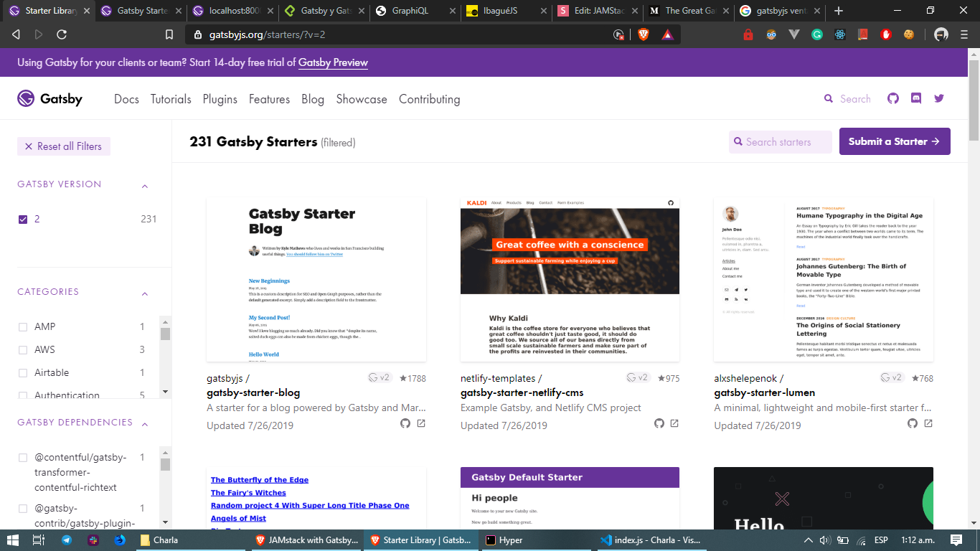The height and width of the screenshot is (551, 980).
Task: Click Submit a Starter button
Action: click(895, 141)
